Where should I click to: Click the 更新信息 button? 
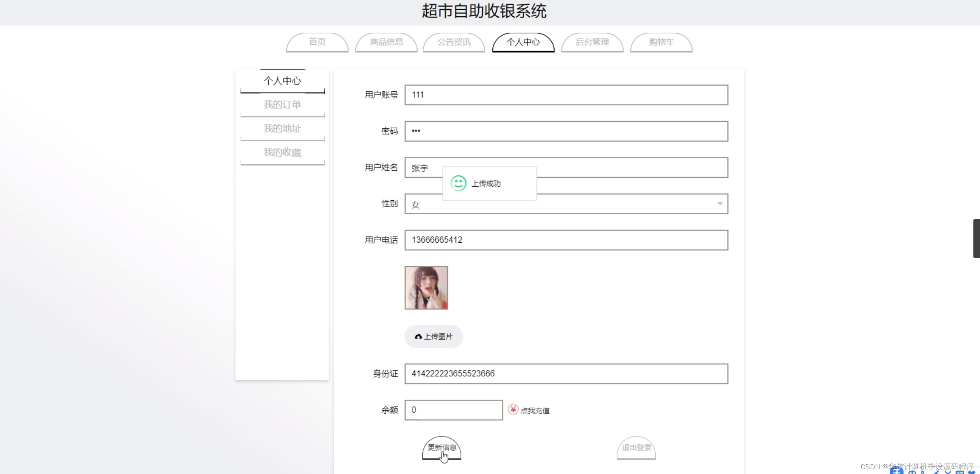441,447
